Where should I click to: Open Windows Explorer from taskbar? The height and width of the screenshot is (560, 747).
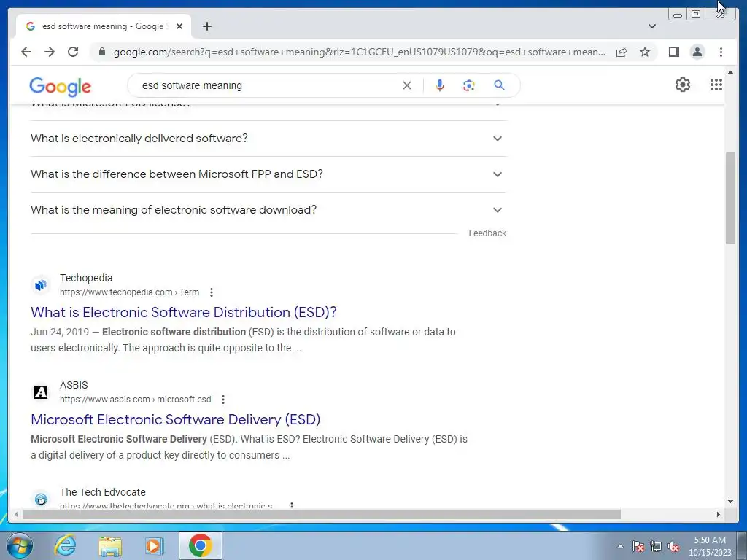coord(110,545)
